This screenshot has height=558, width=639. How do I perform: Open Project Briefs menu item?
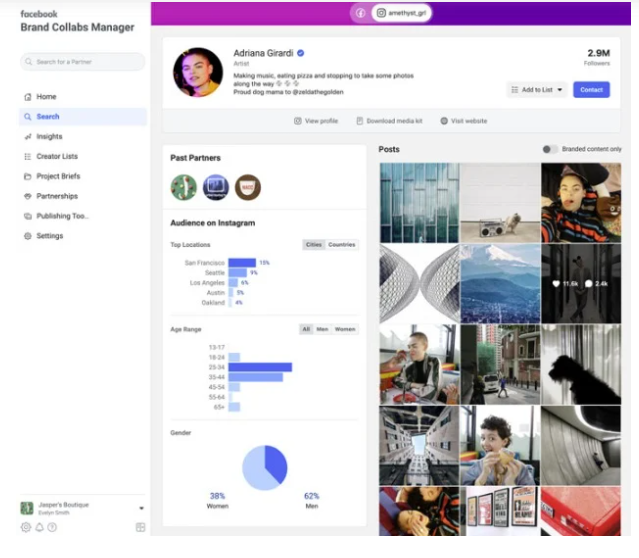[83, 176]
